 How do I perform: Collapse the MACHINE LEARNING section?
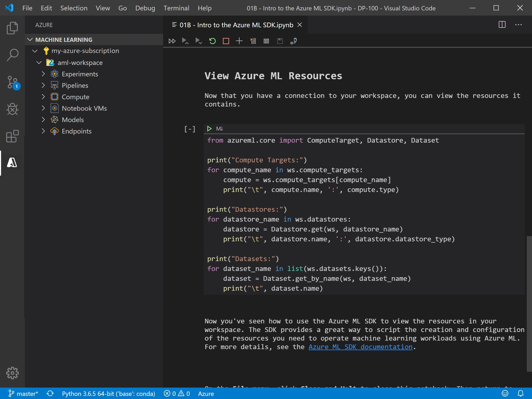tap(30, 40)
